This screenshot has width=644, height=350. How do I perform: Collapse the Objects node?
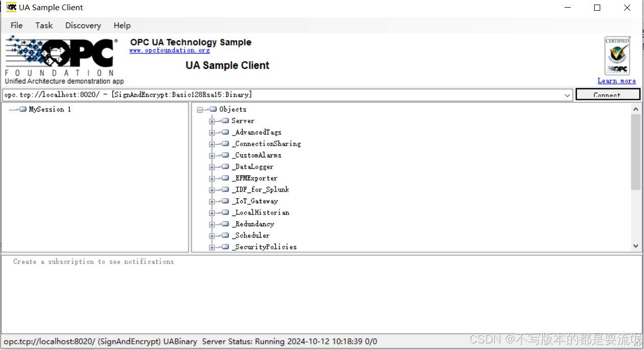pyautogui.click(x=200, y=110)
